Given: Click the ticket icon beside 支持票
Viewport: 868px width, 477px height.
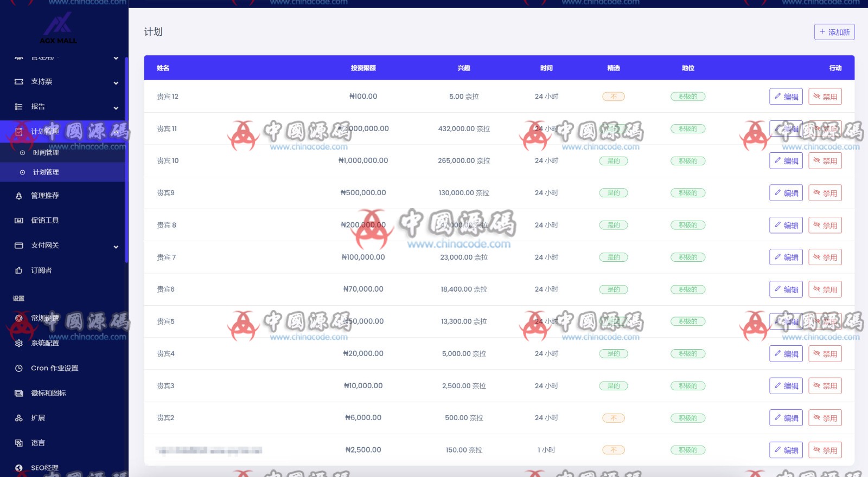Looking at the screenshot, I should point(19,82).
